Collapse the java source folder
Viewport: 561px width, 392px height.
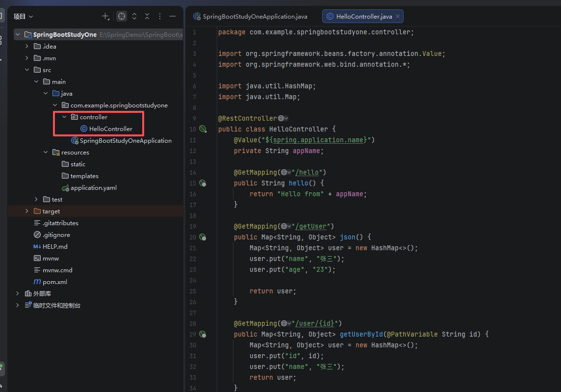[46, 93]
